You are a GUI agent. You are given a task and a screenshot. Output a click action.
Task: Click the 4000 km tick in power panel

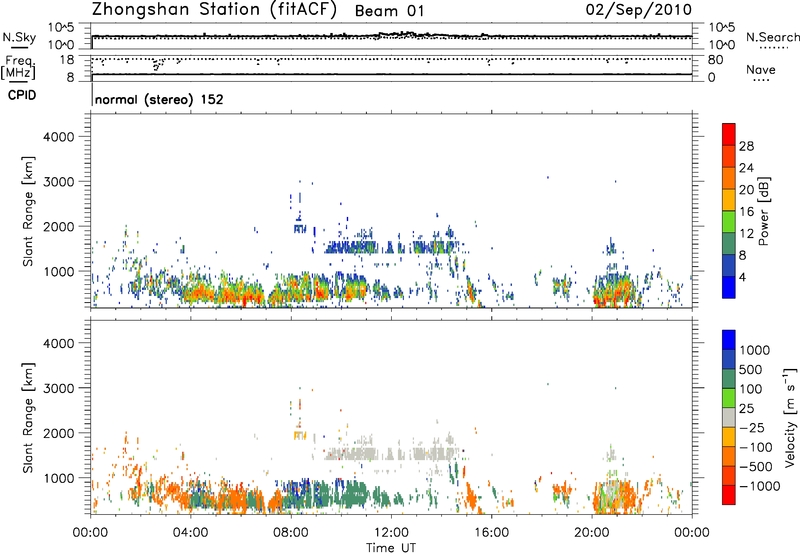tap(58, 137)
